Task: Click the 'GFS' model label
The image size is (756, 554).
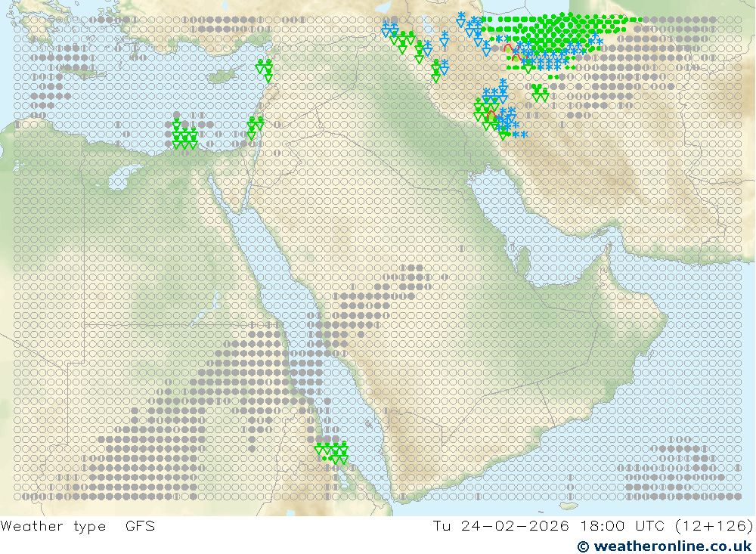Action: [x=141, y=525]
